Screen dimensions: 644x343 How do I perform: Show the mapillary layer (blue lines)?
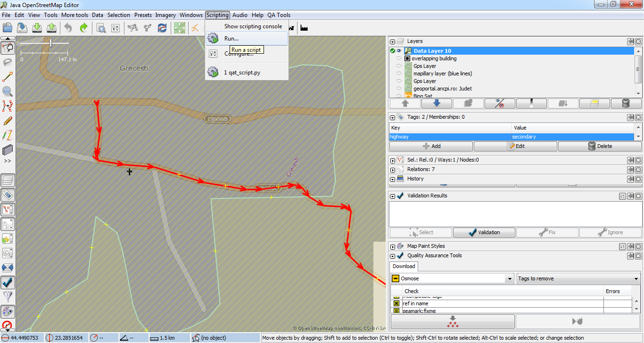[x=399, y=73]
